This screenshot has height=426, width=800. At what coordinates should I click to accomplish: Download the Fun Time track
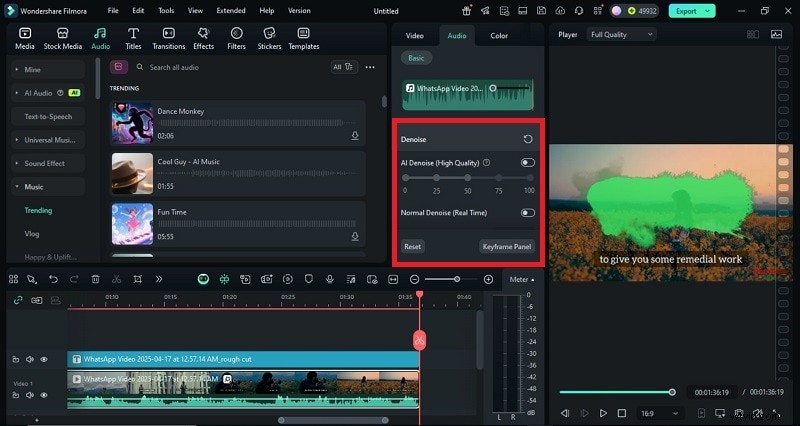pos(355,237)
